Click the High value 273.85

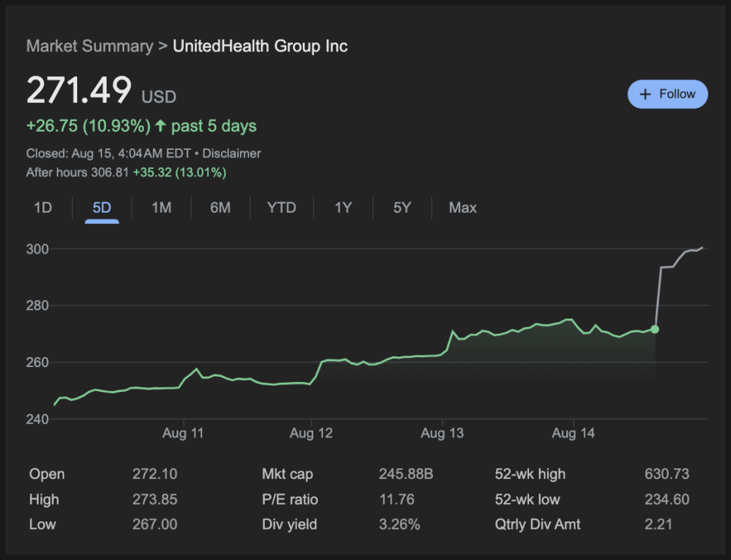coord(155,499)
